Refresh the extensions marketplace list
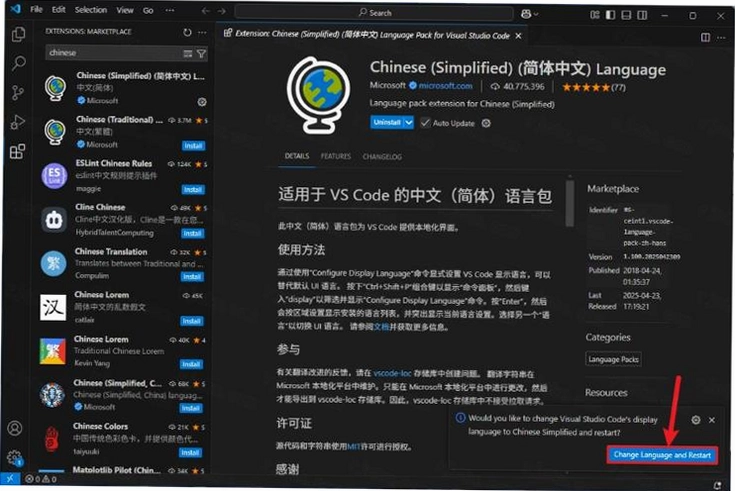The width and height of the screenshot is (735, 491). tap(187, 32)
